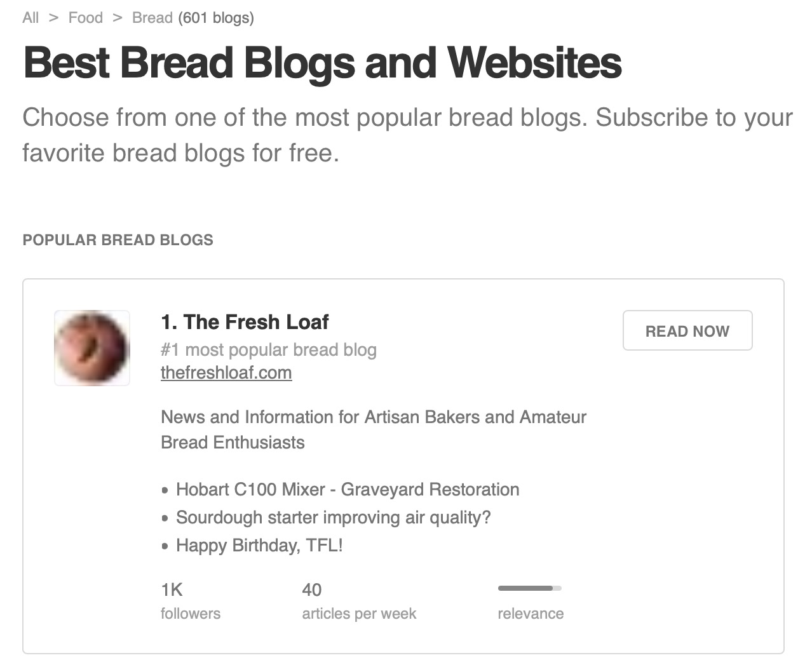
Task: Click the Fresh Loaf bread thumbnail
Action: (x=92, y=348)
